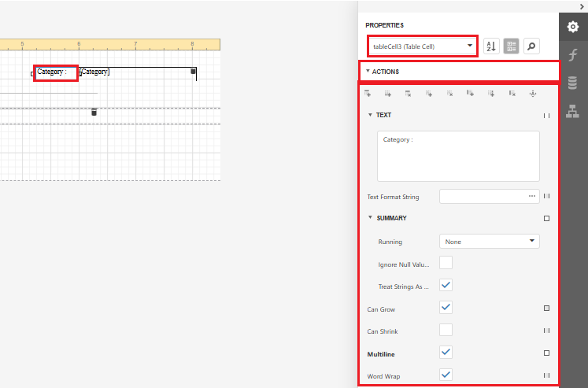Click the Insert Column To Right icon
The width and height of the screenshot is (588, 388).
tap(491, 94)
